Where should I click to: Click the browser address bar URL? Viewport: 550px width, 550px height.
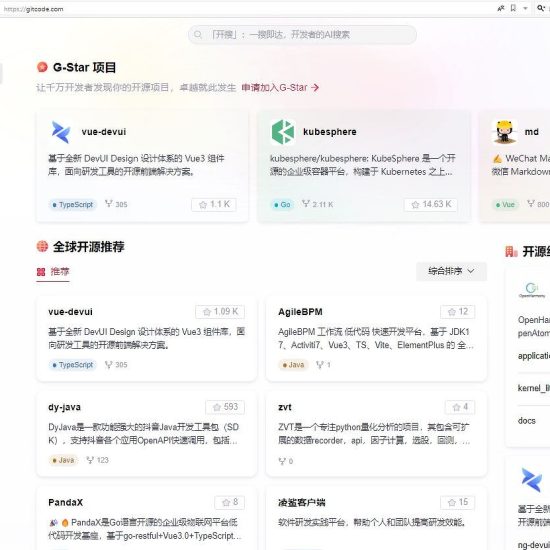33,9
